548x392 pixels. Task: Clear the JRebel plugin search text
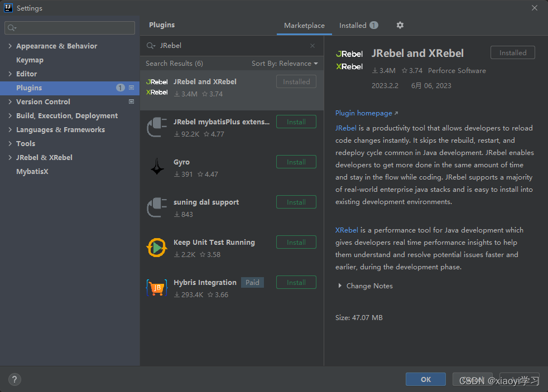tap(313, 46)
